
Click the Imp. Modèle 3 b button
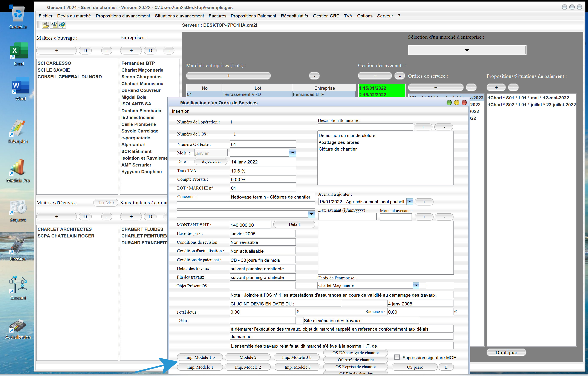(296, 357)
